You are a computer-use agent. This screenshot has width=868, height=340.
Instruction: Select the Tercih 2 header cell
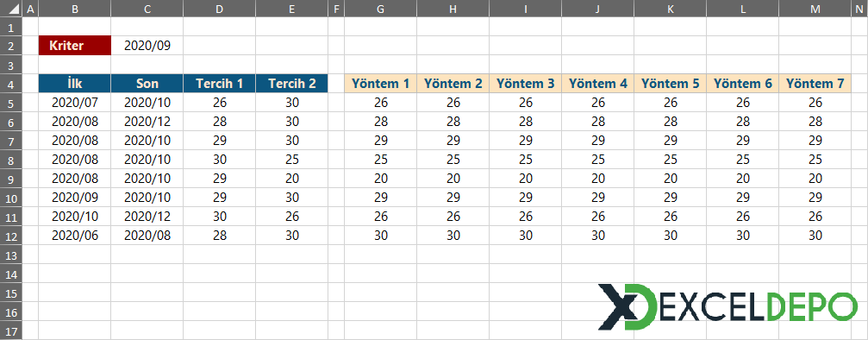(x=291, y=84)
